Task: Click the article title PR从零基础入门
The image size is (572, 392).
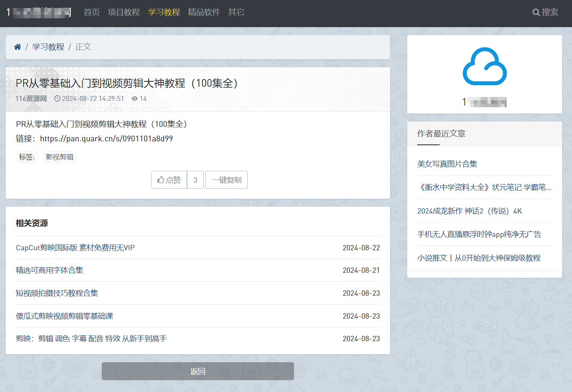Action: point(127,83)
